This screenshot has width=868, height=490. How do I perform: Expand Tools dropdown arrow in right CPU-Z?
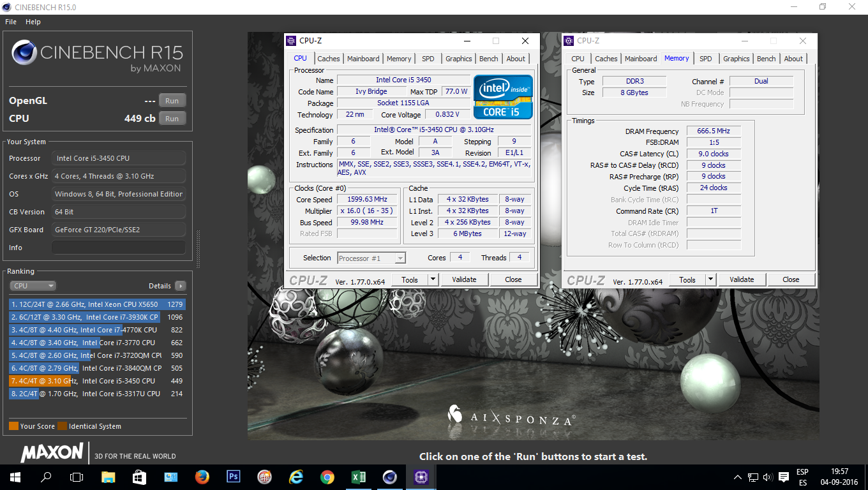[x=710, y=280]
